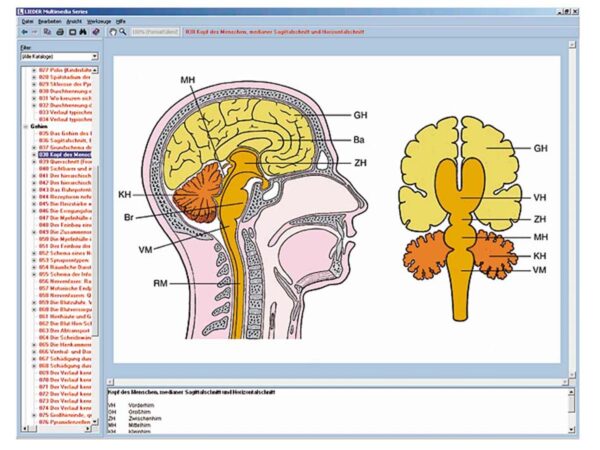The image size is (600, 450).
Task: Open the Datei menu
Action: pyautogui.click(x=28, y=22)
